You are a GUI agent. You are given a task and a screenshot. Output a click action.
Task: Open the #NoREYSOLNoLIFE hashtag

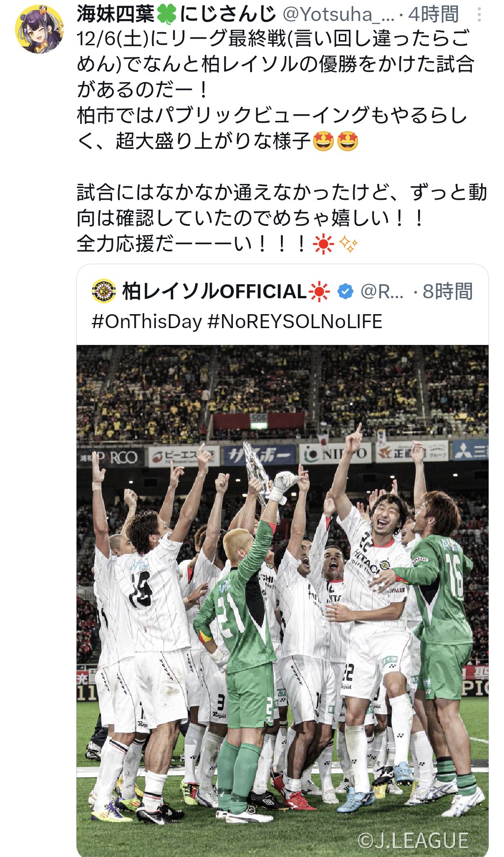pos(295,322)
